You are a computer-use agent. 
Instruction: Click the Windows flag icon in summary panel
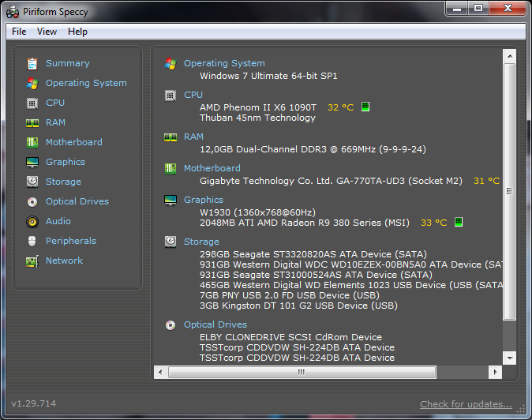pyautogui.click(x=170, y=63)
